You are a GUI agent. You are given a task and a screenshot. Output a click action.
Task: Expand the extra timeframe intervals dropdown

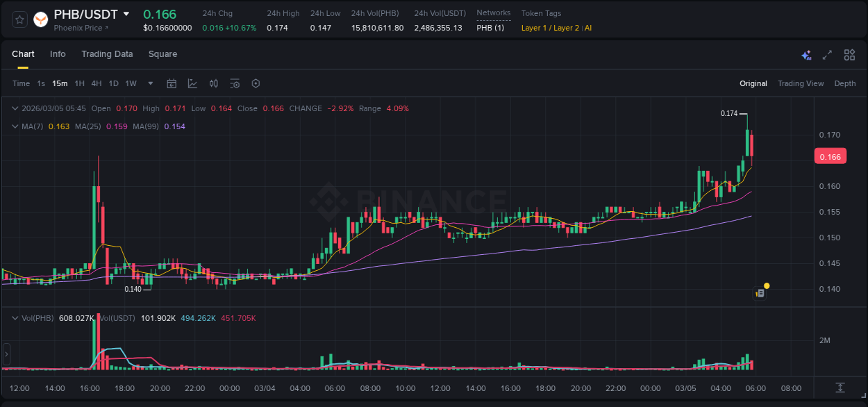pyautogui.click(x=149, y=83)
